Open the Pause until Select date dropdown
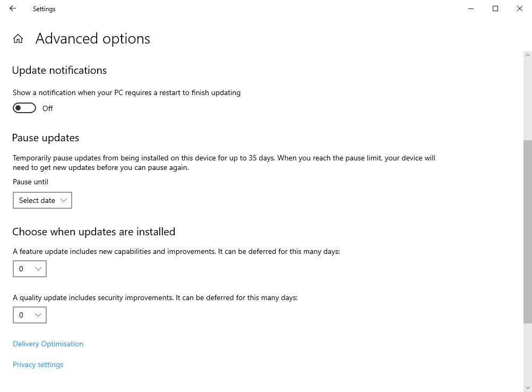 click(42, 200)
